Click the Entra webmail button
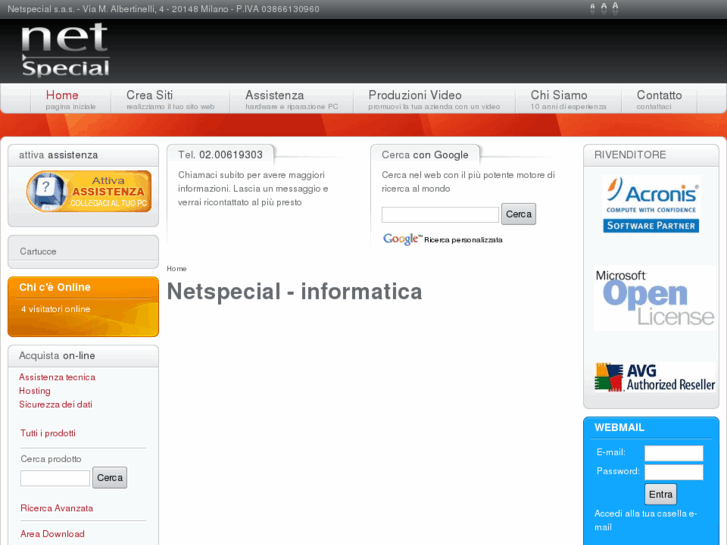Viewport: 727px width, 545px height. pos(660,494)
